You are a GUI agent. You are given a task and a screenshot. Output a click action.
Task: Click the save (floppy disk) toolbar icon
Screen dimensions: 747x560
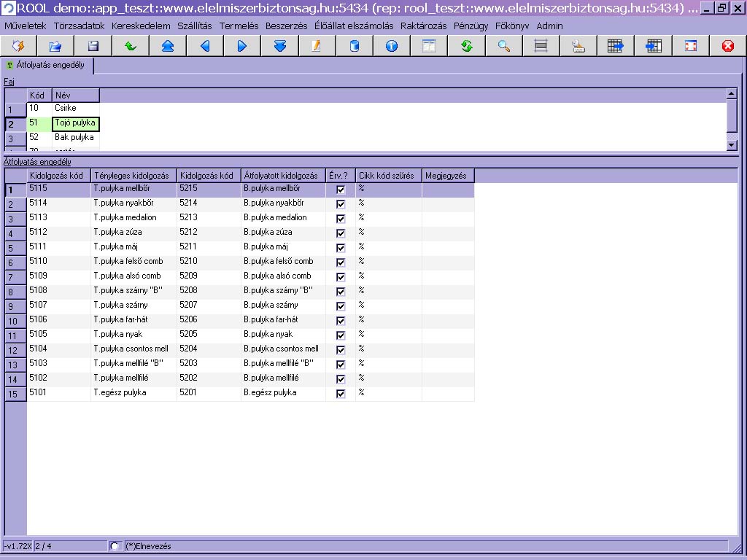click(93, 46)
